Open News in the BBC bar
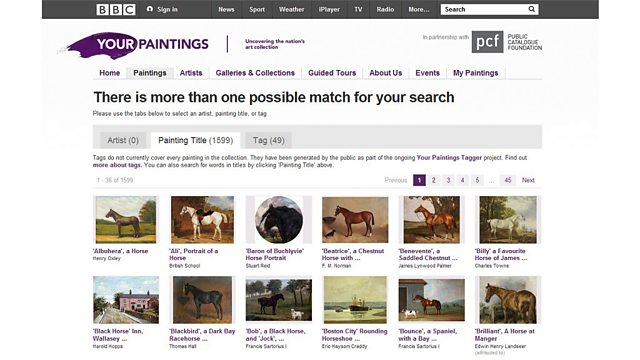640x360 pixels. click(226, 9)
